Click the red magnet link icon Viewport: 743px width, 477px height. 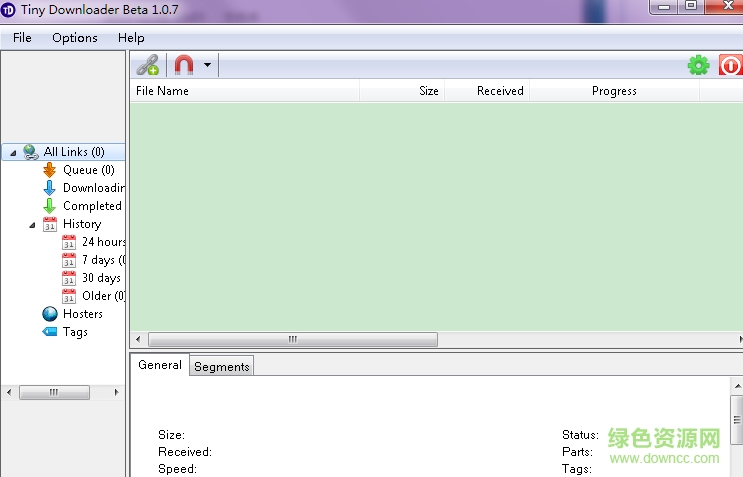pyautogui.click(x=184, y=66)
